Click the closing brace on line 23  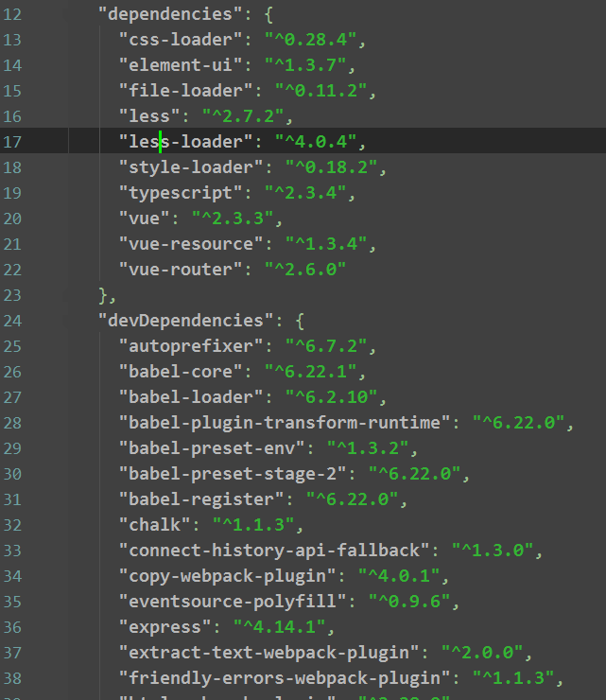(103, 295)
